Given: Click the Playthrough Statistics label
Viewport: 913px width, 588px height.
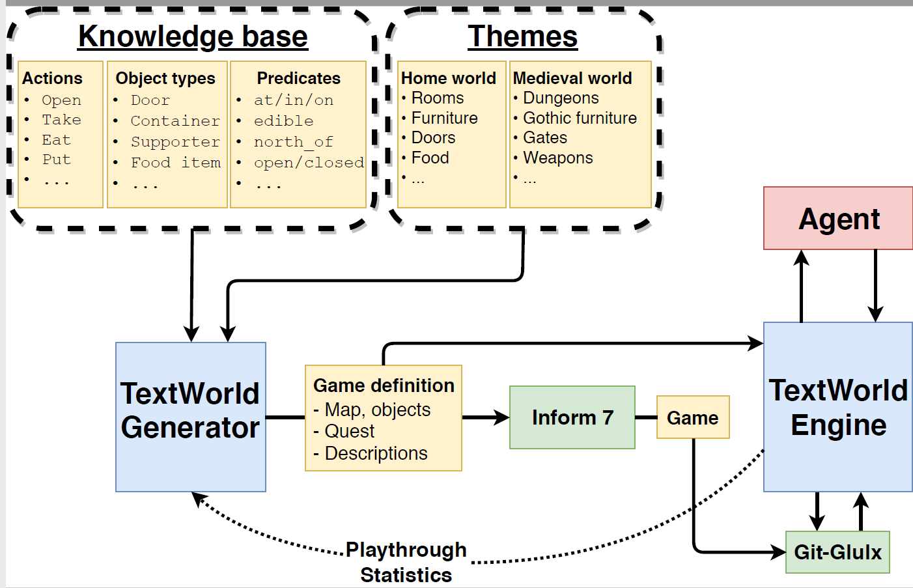Looking at the screenshot, I should click(x=406, y=562).
